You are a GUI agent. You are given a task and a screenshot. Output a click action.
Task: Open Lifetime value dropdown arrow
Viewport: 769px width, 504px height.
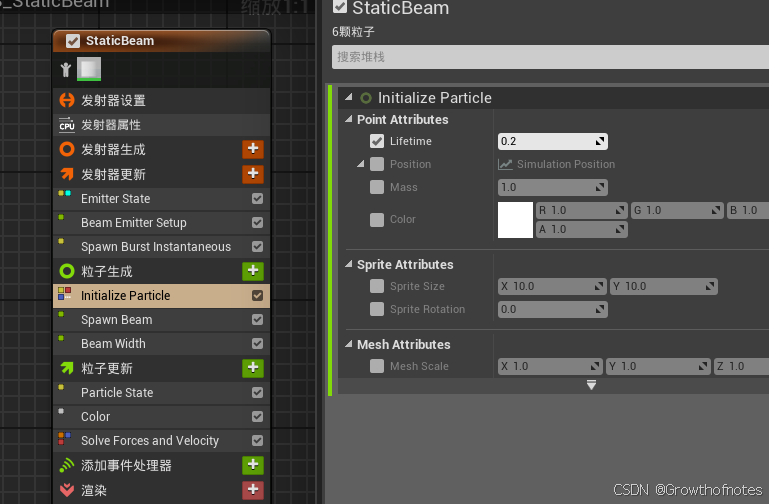point(600,141)
